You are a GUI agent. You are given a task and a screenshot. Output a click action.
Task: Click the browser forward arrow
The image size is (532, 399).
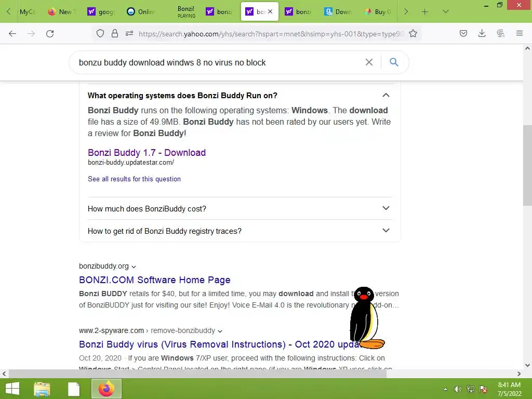click(31, 34)
